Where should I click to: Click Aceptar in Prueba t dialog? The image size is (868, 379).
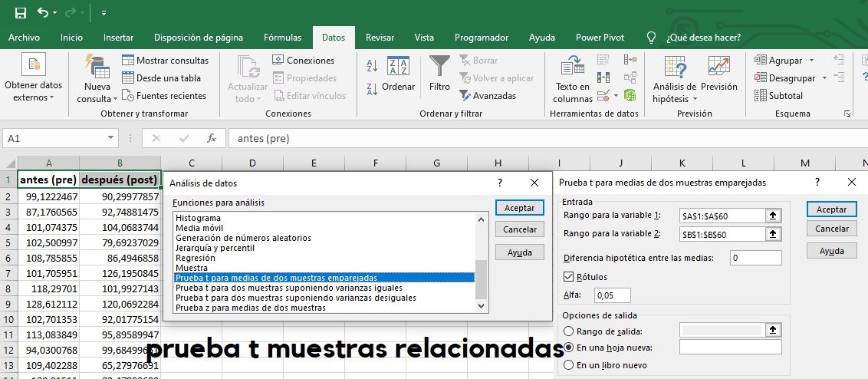tap(831, 209)
